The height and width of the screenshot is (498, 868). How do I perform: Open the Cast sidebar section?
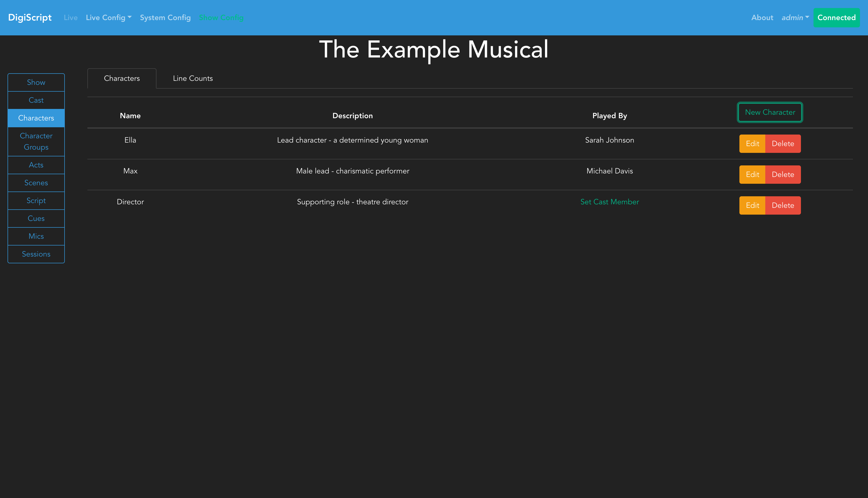click(36, 100)
